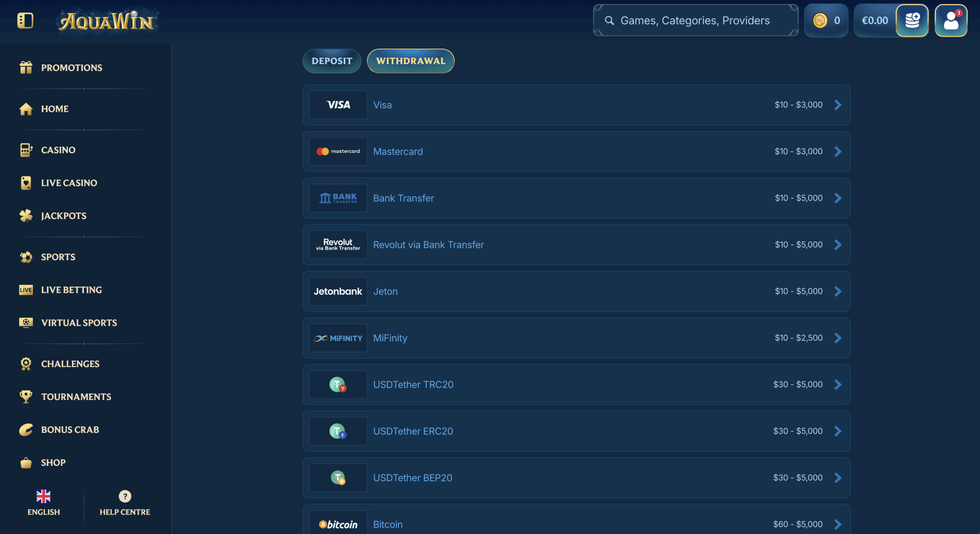
Task: Click the USDTether TRC20 coin logo
Action: [338, 384]
